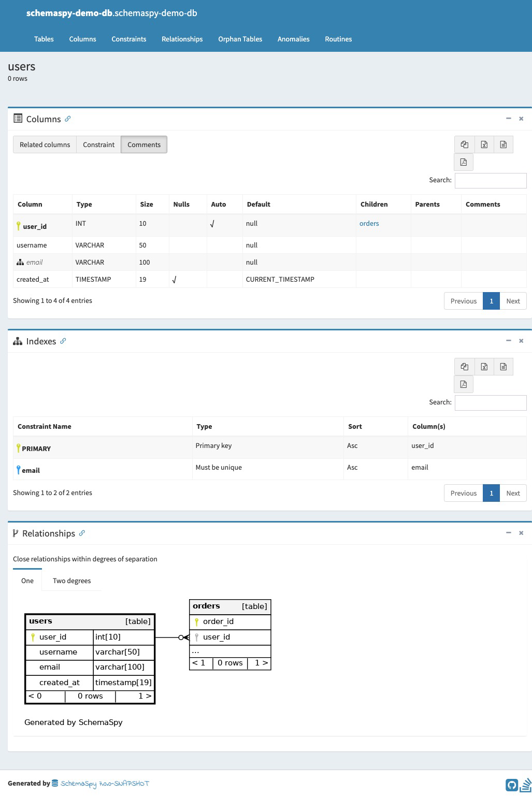Image resolution: width=532 pixels, height=797 pixels.
Task: Toggle the Constraint column visibility button
Action: click(x=98, y=144)
